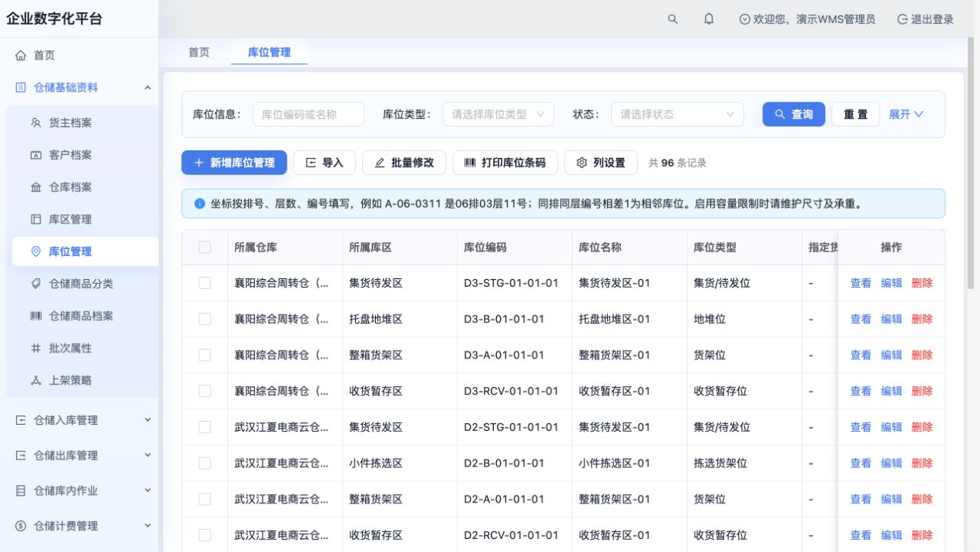Delete the D2-B-01-01-01 row via 删除
Viewport: 980px width, 552px height.
922,463
